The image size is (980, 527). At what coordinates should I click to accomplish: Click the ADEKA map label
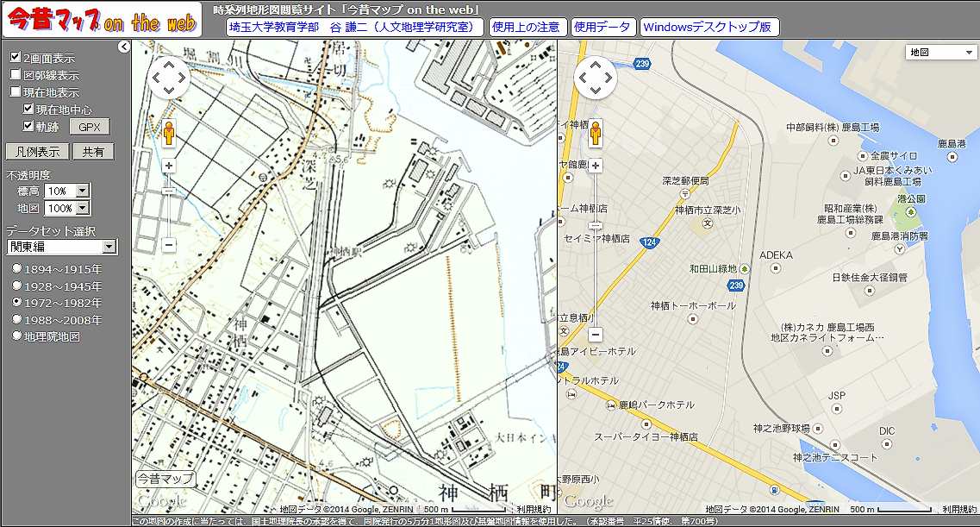point(776,255)
